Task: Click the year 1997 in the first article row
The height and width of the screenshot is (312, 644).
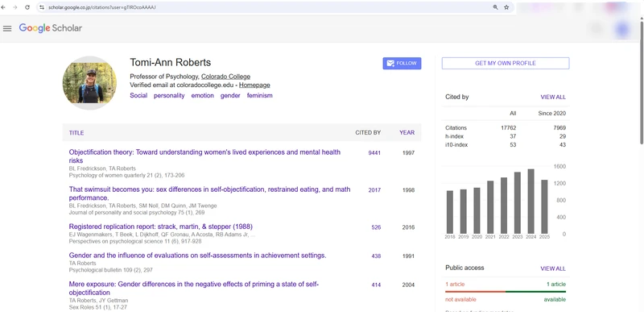Action: pyautogui.click(x=408, y=153)
